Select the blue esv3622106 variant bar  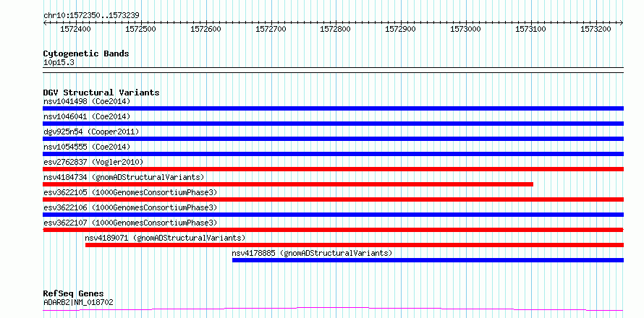(x=333, y=215)
